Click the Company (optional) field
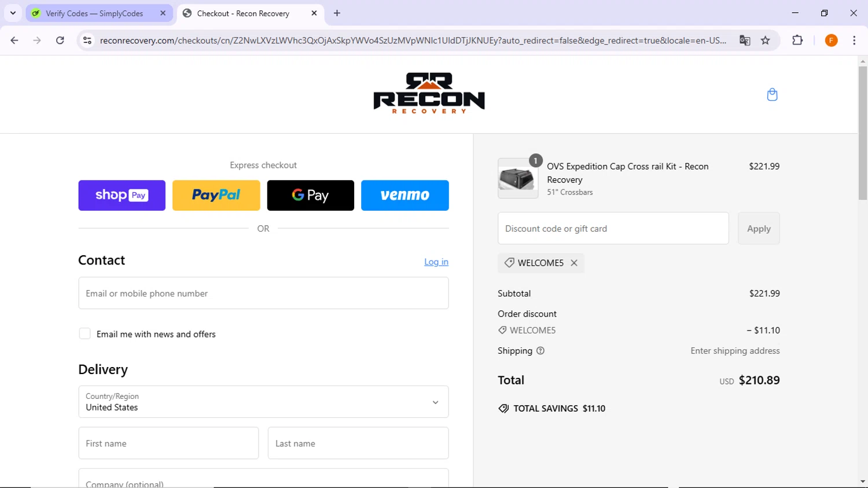868x488 pixels. 263,479
